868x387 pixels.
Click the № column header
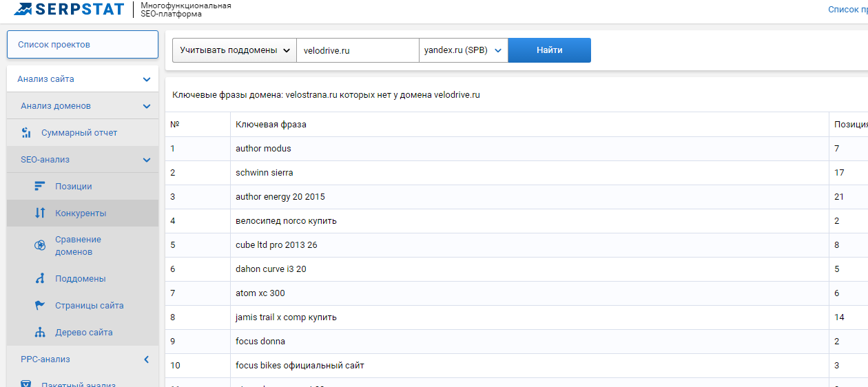pyautogui.click(x=175, y=125)
